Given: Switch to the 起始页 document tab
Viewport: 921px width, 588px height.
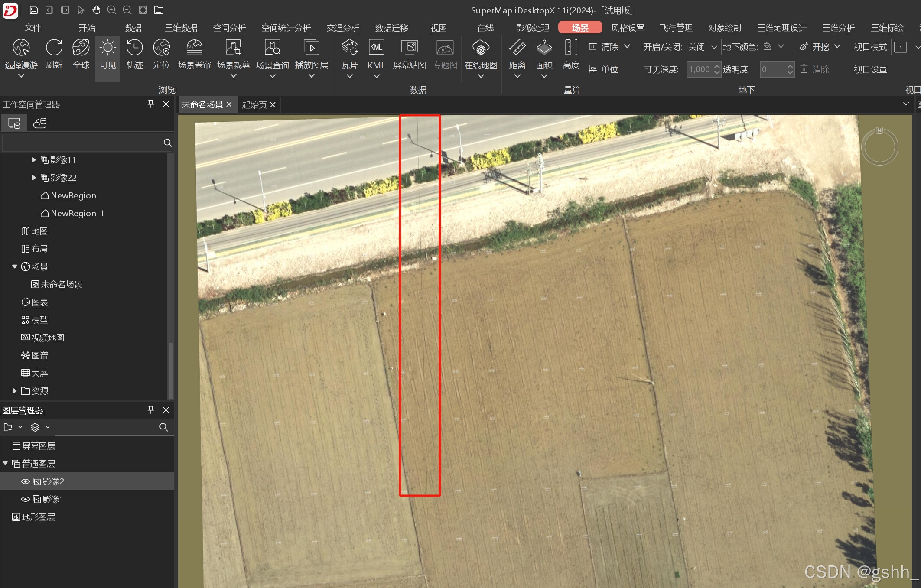Looking at the screenshot, I should coord(254,105).
